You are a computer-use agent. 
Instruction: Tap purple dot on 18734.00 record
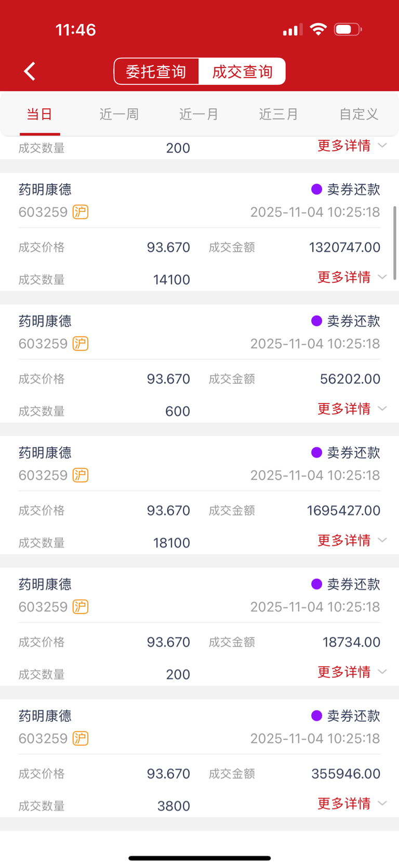coord(316,585)
